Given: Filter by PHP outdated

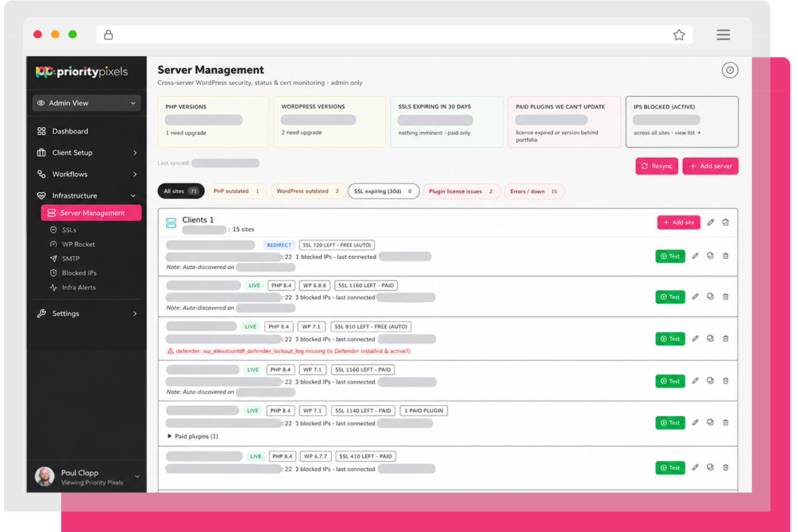Looking at the screenshot, I should click(237, 191).
